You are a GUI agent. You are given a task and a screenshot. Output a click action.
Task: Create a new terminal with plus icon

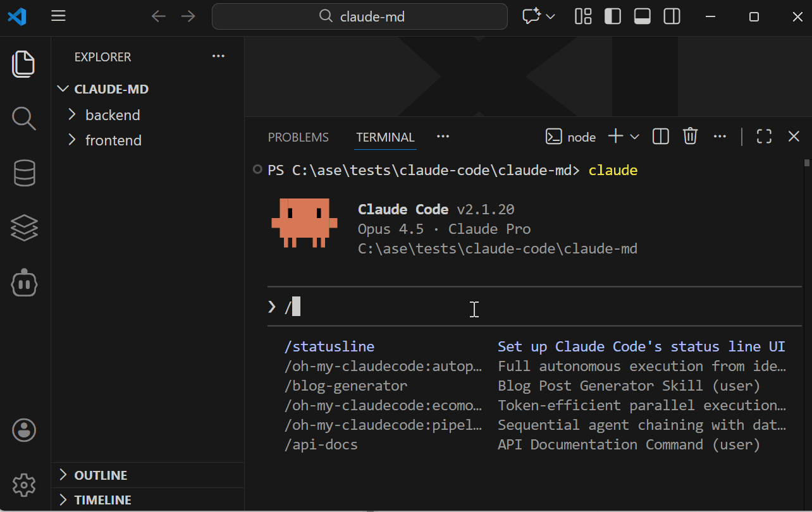(615, 137)
